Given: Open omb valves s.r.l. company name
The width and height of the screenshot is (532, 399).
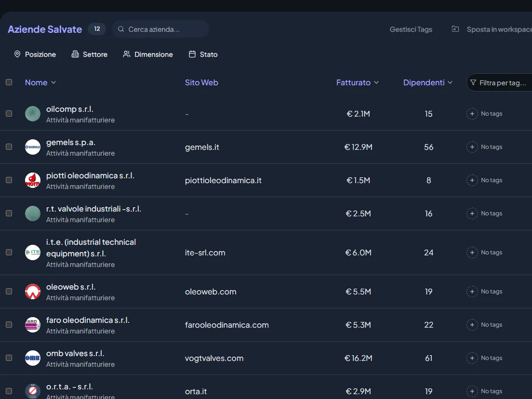Looking at the screenshot, I should tap(75, 353).
